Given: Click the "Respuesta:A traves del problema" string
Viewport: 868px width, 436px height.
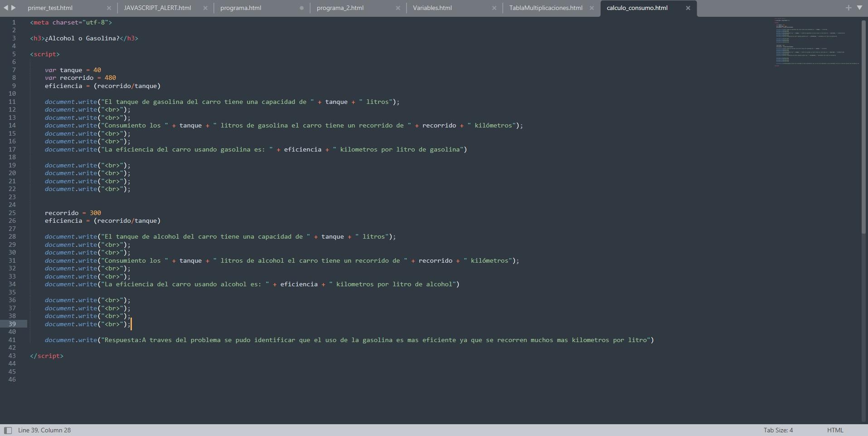Looking at the screenshot, I should (376, 340).
